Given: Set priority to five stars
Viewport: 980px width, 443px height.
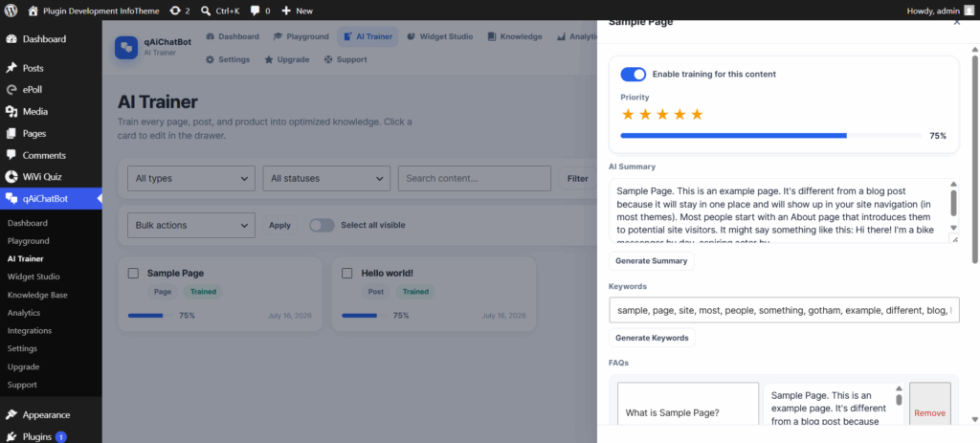Looking at the screenshot, I should coord(697,115).
